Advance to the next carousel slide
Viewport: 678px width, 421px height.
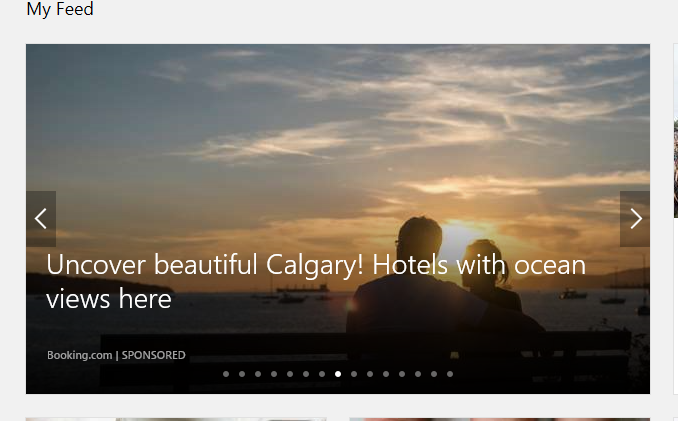635,219
